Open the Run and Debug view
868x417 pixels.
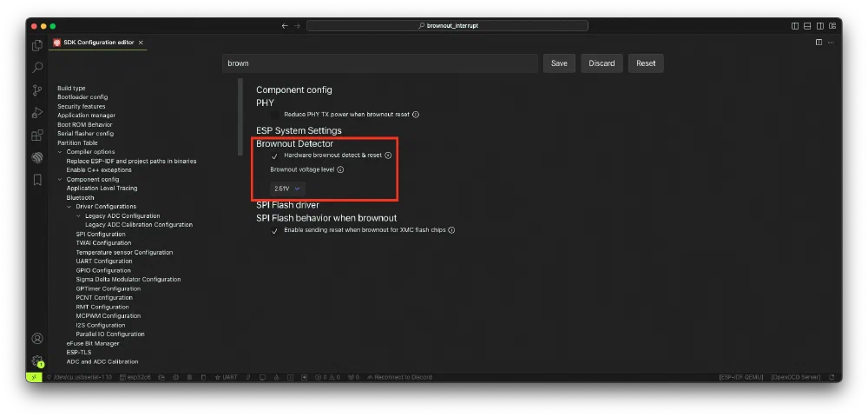point(37,112)
